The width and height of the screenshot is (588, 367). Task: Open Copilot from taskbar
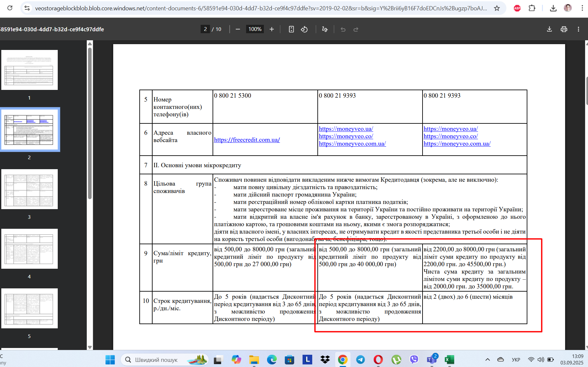(x=236, y=360)
